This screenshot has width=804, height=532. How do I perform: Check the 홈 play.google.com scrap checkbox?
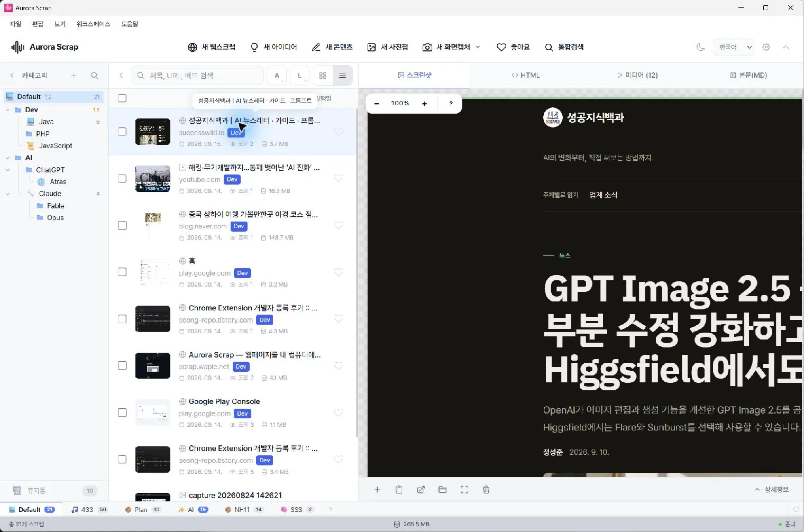pyautogui.click(x=122, y=272)
